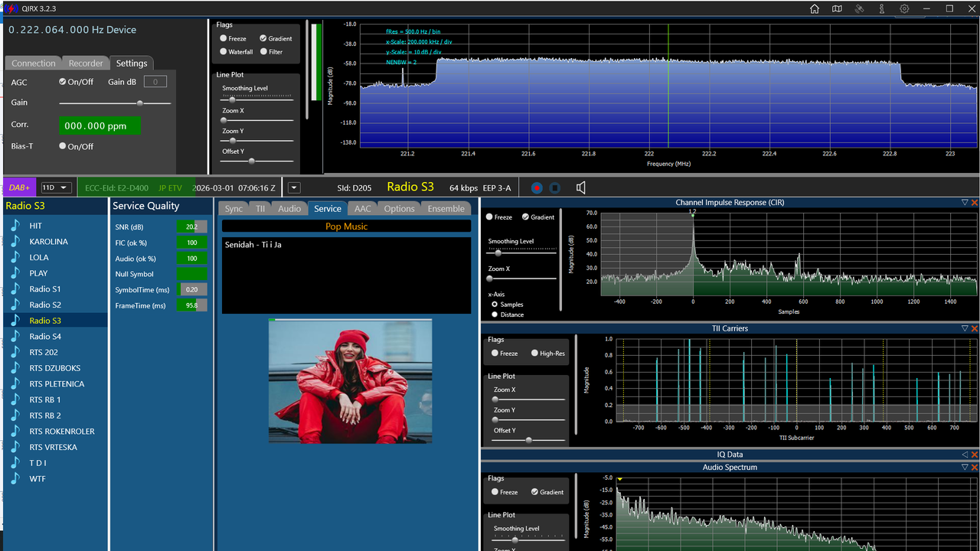The height and width of the screenshot is (551, 980).
Task: Enable the High-Res flag for TII Carriers
Action: [547, 354]
